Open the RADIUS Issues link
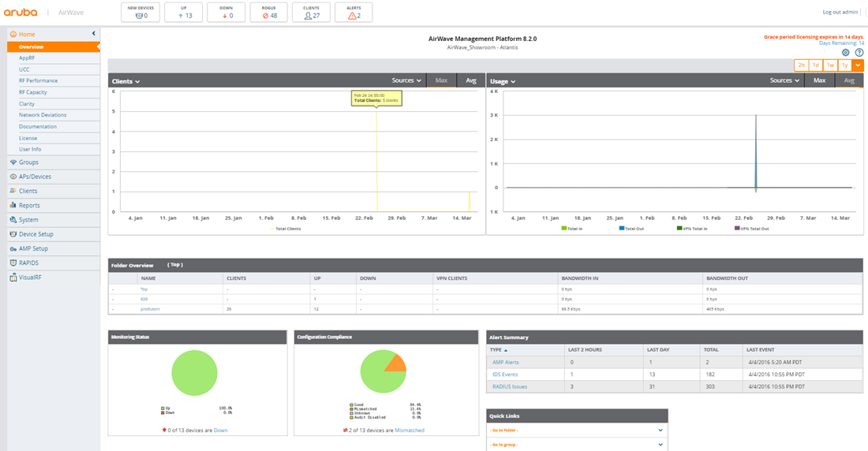The height and width of the screenshot is (451, 868). click(x=509, y=387)
